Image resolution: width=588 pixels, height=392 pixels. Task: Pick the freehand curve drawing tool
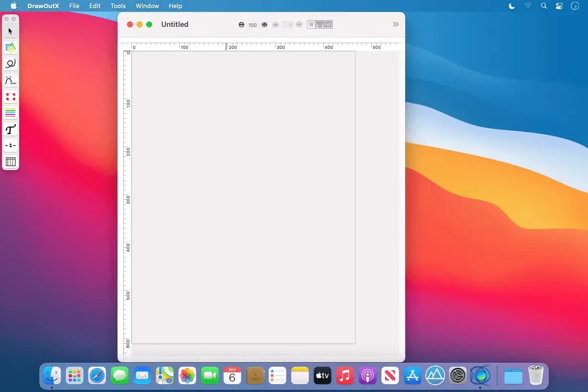coord(11,64)
